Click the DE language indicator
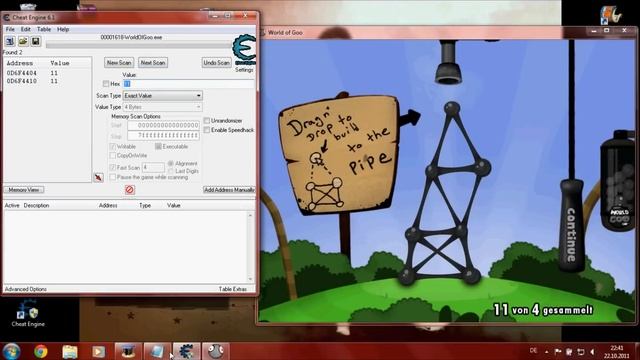The height and width of the screenshot is (360, 640). click(533, 351)
